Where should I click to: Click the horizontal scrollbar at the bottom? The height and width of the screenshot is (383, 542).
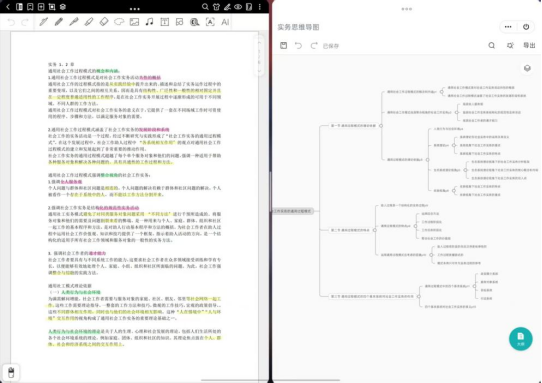point(271,380)
